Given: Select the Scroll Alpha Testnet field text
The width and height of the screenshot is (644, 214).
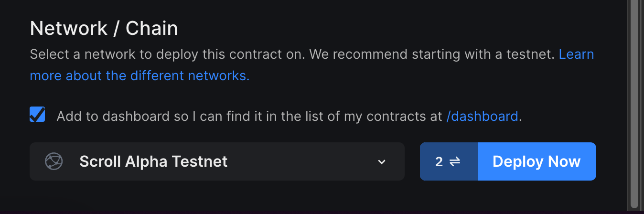Looking at the screenshot, I should (153, 161).
